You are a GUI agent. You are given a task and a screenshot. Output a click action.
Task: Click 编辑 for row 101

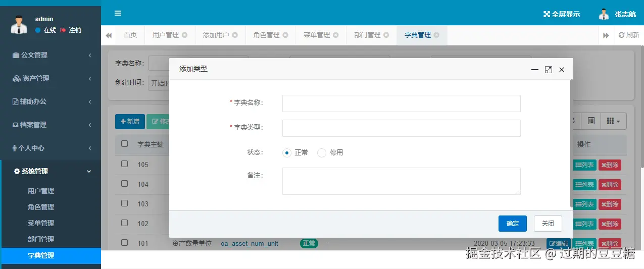(x=559, y=243)
